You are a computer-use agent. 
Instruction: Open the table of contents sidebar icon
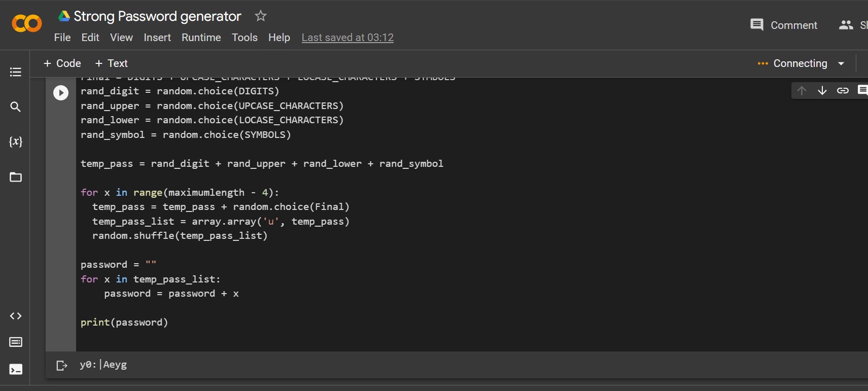(16, 72)
